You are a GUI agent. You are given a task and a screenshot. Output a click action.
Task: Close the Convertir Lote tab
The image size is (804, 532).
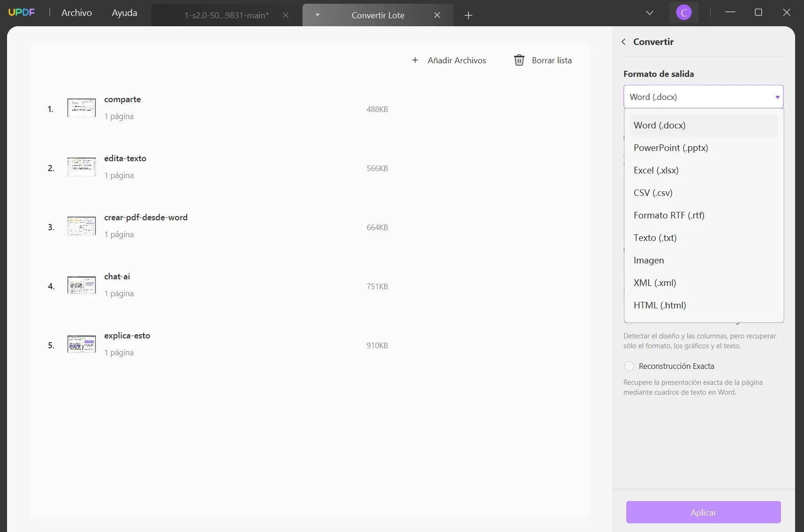coord(437,15)
